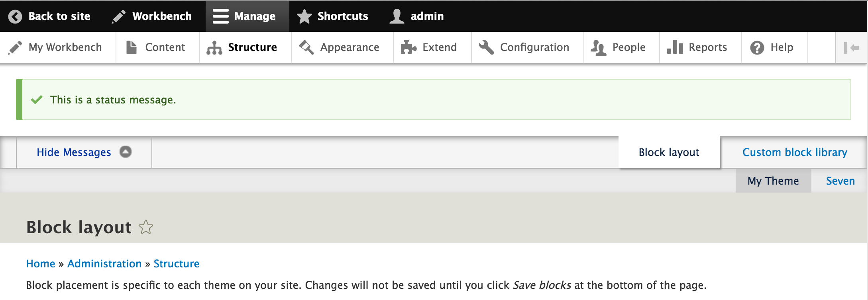Switch to the Custom block library tab
This screenshot has height=300, width=868.
795,152
